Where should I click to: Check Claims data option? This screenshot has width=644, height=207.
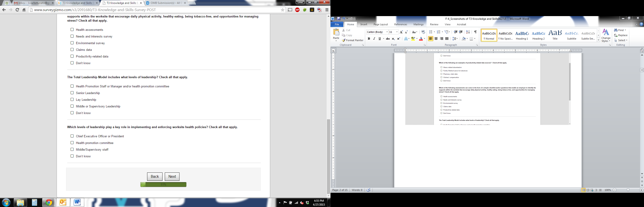tap(72, 50)
